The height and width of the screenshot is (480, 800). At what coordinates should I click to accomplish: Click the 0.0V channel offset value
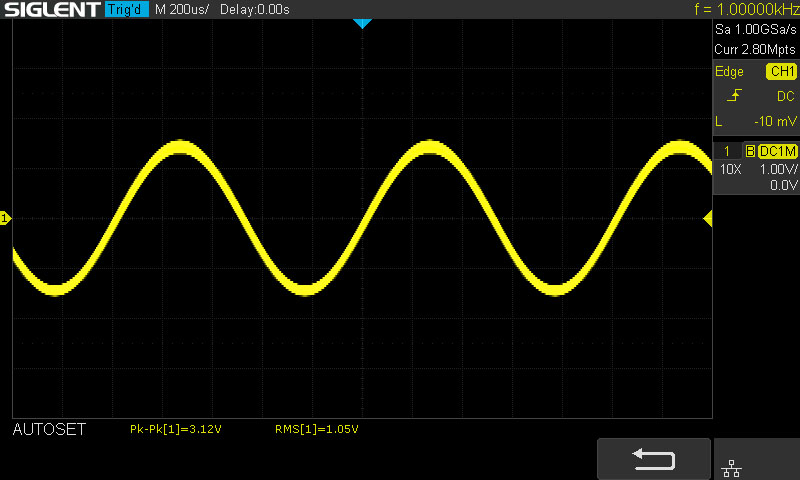(x=784, y=185)
